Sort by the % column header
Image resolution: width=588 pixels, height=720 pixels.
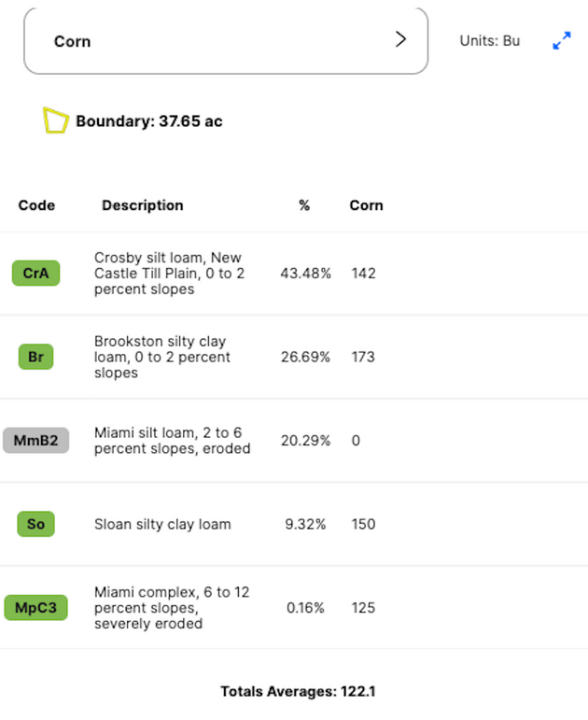(304, 205)
